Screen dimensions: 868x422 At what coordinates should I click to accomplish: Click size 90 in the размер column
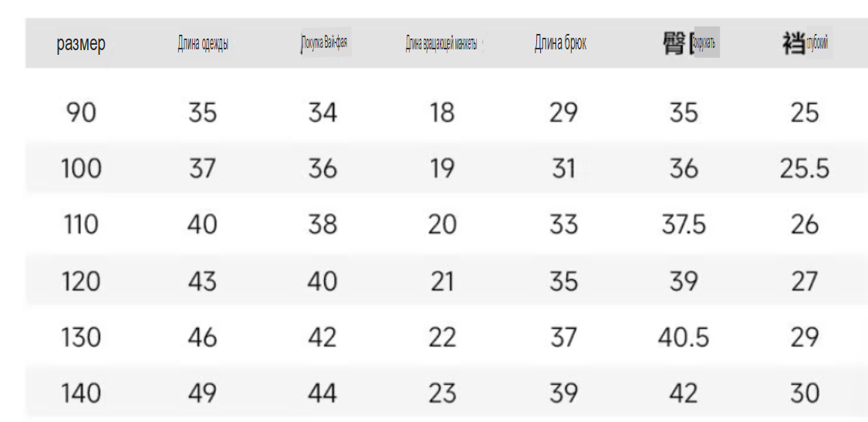[x=81, y=113]
